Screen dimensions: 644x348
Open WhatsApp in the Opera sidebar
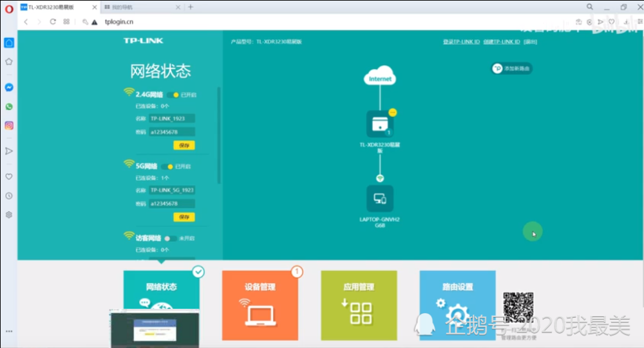pyautogui.click(x=9, y=107)
